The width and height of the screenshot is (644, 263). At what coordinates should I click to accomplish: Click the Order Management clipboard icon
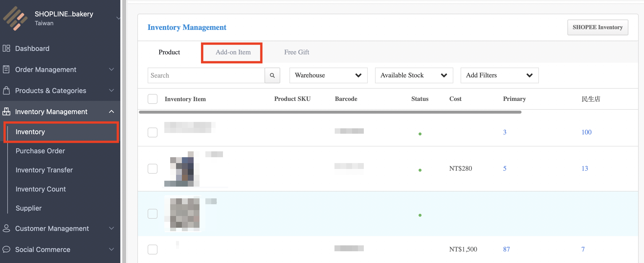coord(6,69)
